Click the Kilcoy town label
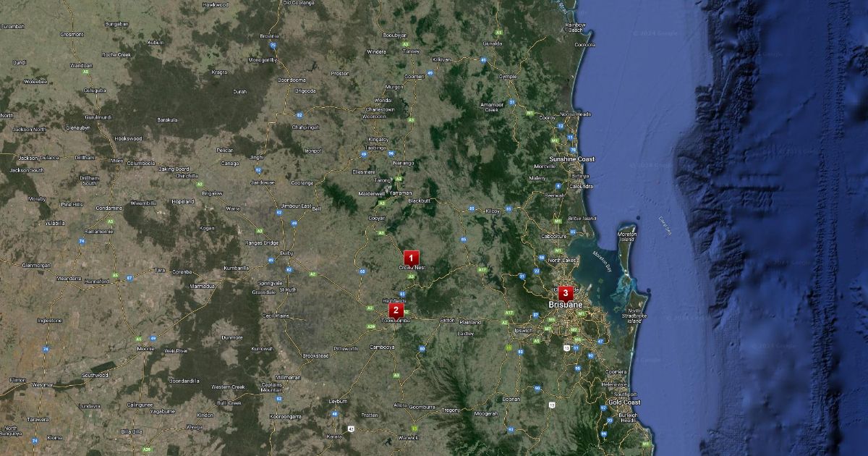This screenshot has height=456, width=868. tap(493, 210)
